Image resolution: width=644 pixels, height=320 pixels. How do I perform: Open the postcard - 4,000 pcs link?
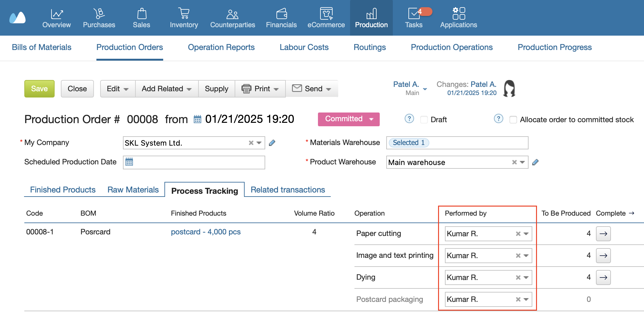pos(206,232)
